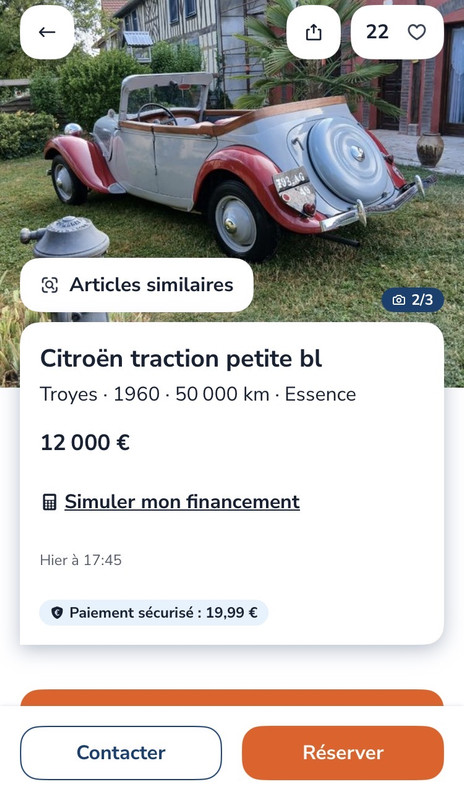Viewport: 464px width, 800px height.
Task: Tap the 2/3 photo counter badge
Action: point(413,300)
